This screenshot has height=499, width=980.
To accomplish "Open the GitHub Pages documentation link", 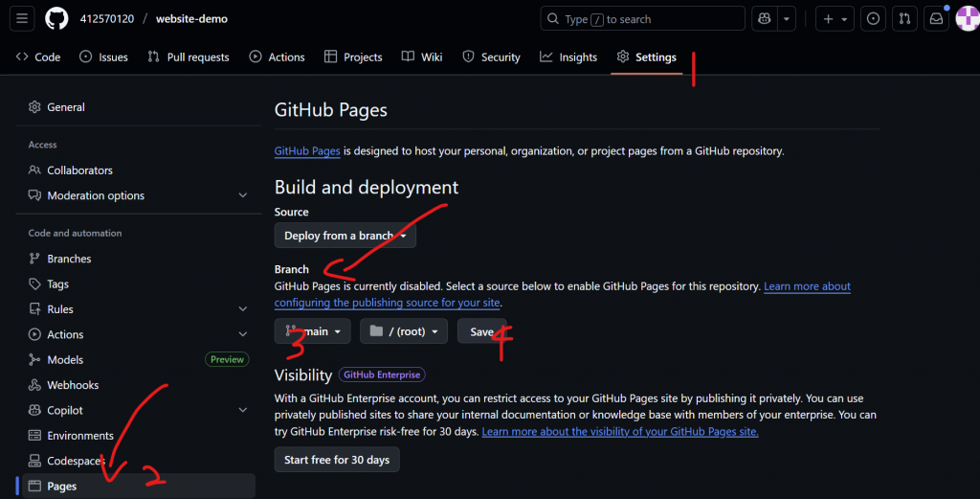I will 307,150.
